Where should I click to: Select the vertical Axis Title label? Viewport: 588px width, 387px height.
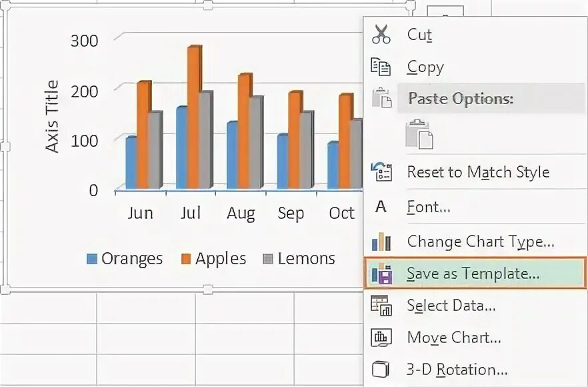click(52, 116)
